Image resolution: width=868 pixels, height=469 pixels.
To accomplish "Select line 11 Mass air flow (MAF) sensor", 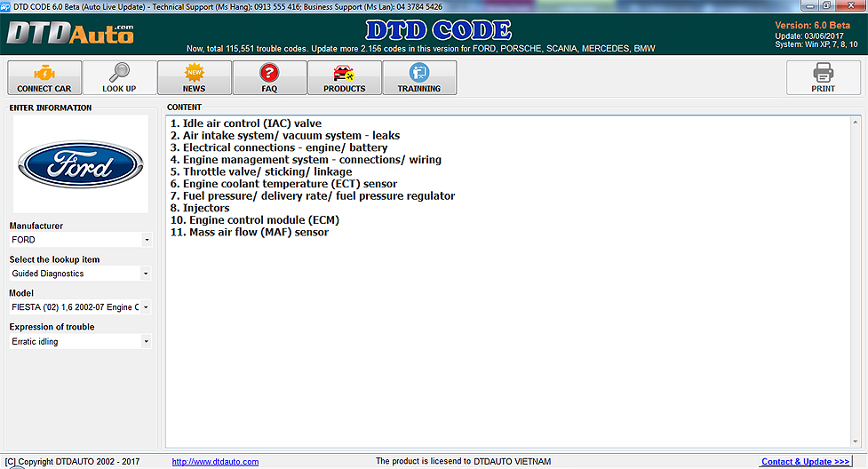I will [x=249, y=233].
